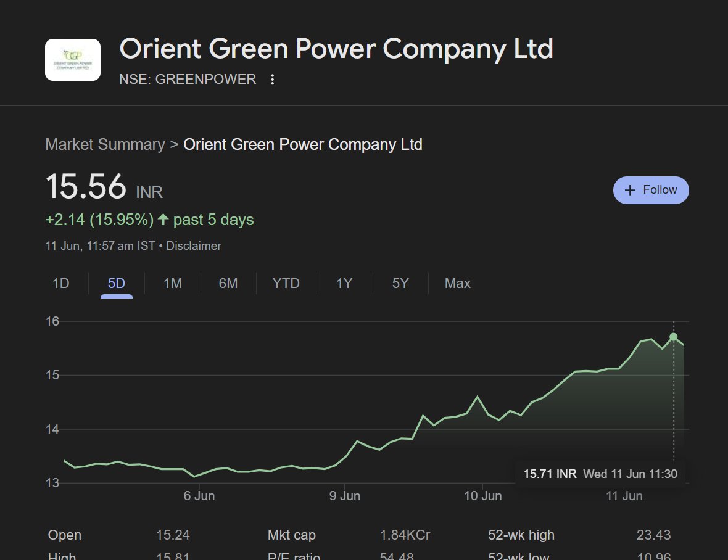
Task: Switch chart to 6M range
Action: point(228,284)
